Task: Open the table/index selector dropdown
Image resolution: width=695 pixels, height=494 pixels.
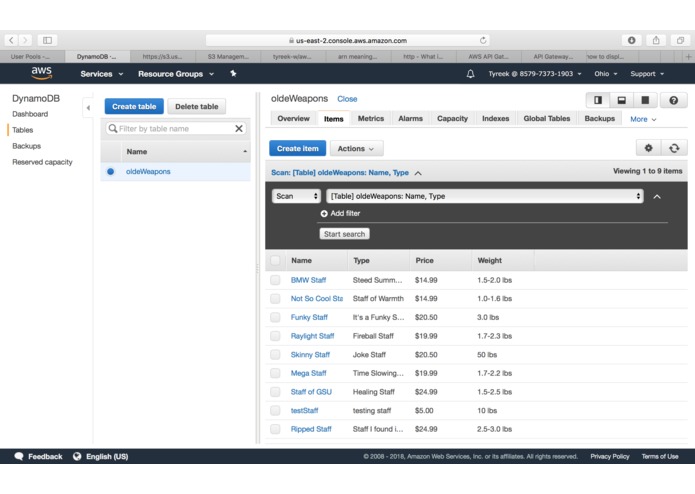Action: point(484,196)
